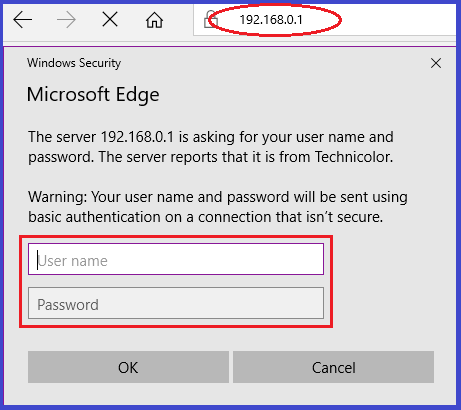This screenshot has width=461, height=410.
Task: Click the server asking for credentials message
Action: pyautogui.click(x=211, y=147)
